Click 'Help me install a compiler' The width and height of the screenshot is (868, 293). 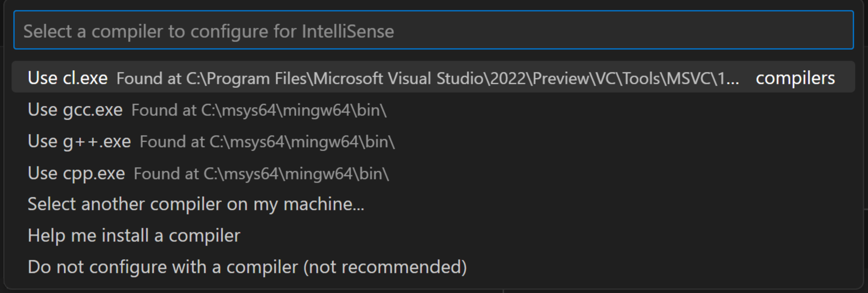(x=133, y=235)
